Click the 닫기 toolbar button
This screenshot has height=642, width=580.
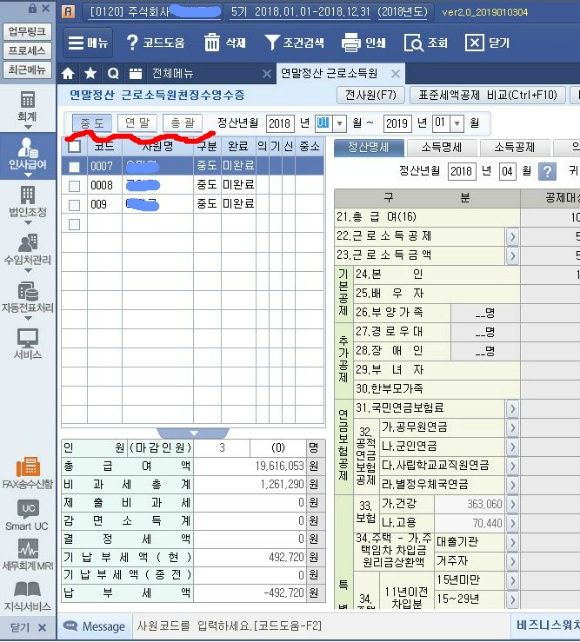(x=487, y=43)
